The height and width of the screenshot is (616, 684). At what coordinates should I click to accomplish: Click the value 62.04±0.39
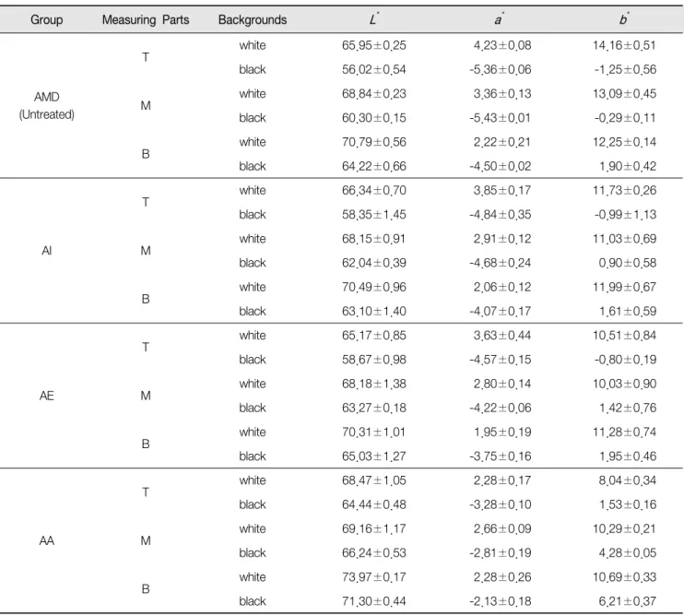point(374,263)
